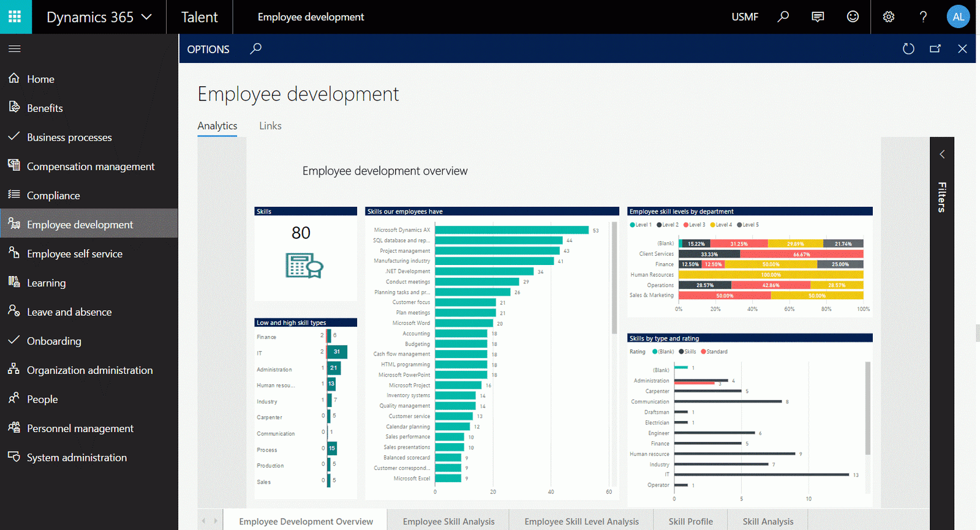The width and height of the screenshot is (980, 530).
Task: Click the Personnel management sidebar icon
Action: tap(14, 427)
